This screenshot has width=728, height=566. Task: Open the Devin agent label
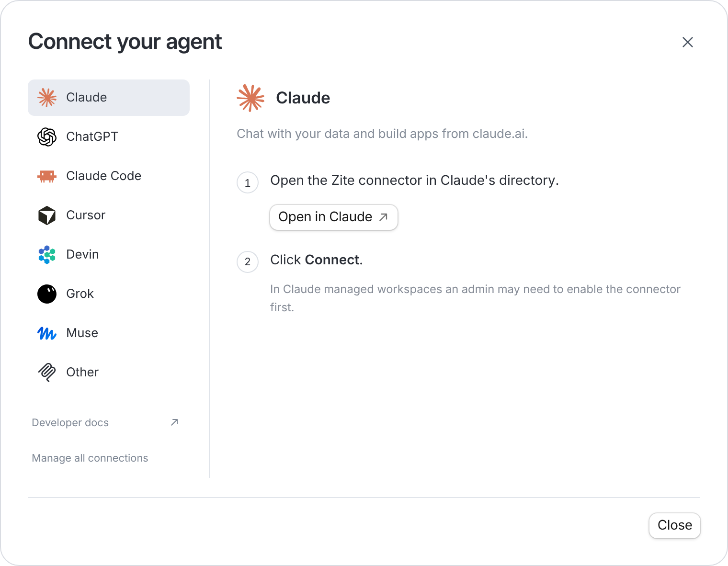click(82, 254)
